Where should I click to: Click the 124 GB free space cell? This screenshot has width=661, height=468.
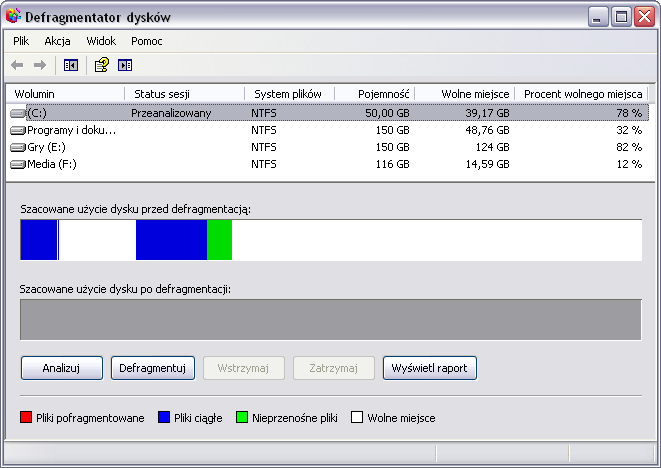tap(491, 147)
